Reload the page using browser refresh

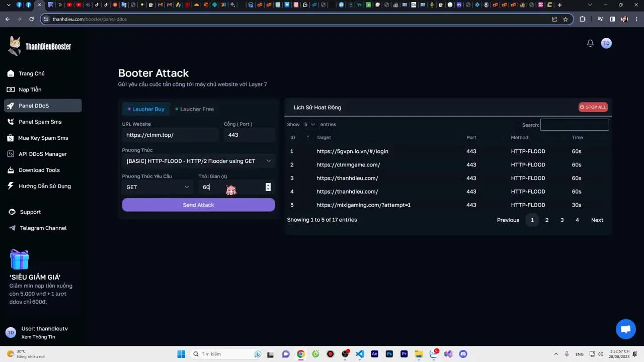(31, 19)
